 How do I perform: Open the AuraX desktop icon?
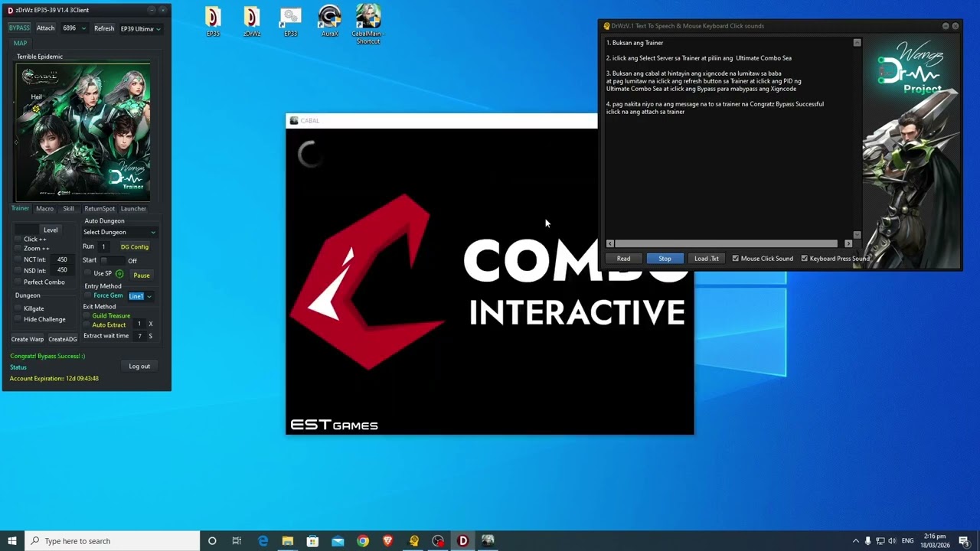coord(329,21)
